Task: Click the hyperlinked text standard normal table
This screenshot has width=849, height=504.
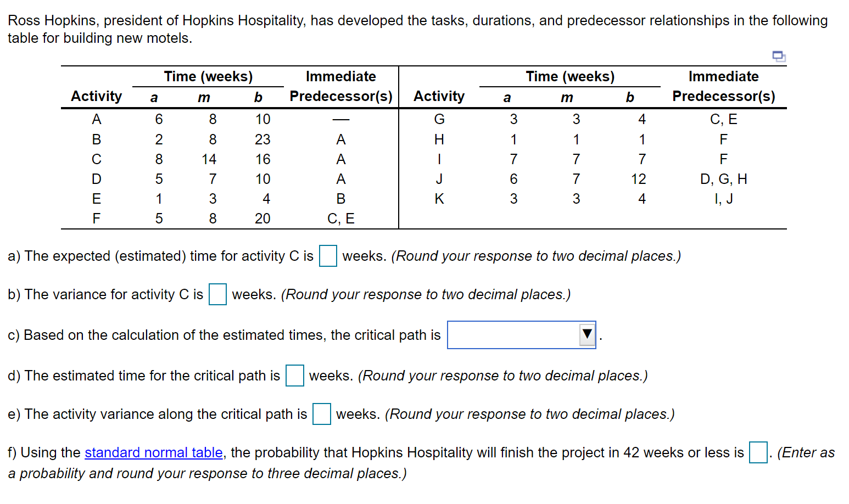Action: coord(154,452)
